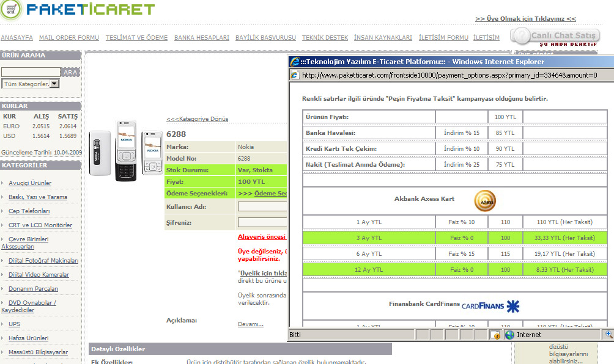Open MAIL ORDER FORMU menu item
This screenshot has height=364, width=614.
point(69,37)
